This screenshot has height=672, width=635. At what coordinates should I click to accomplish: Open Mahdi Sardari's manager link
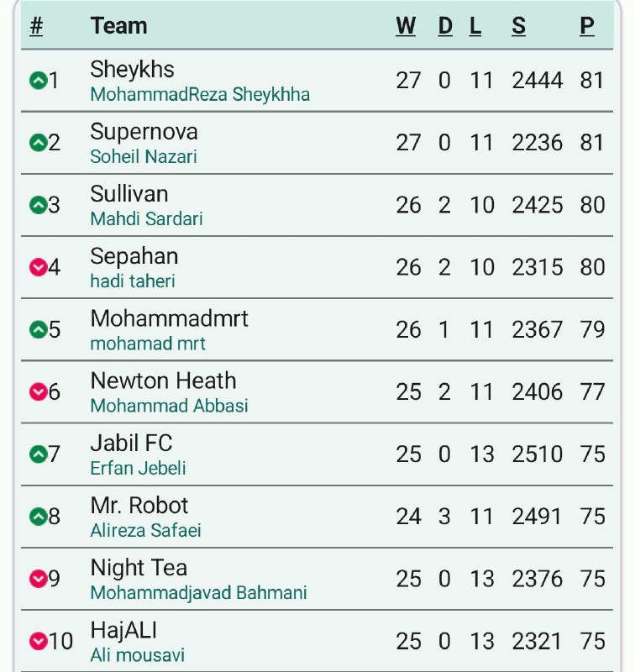tap(146, 219)
